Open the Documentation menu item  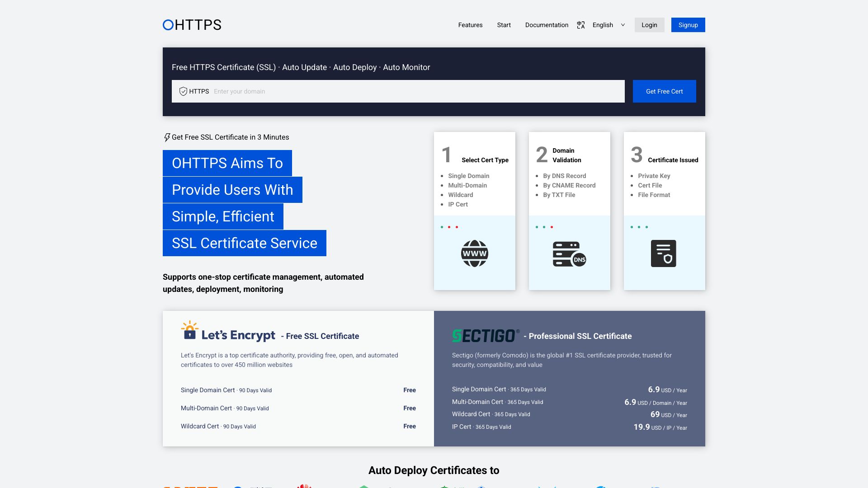coord(547,25)
